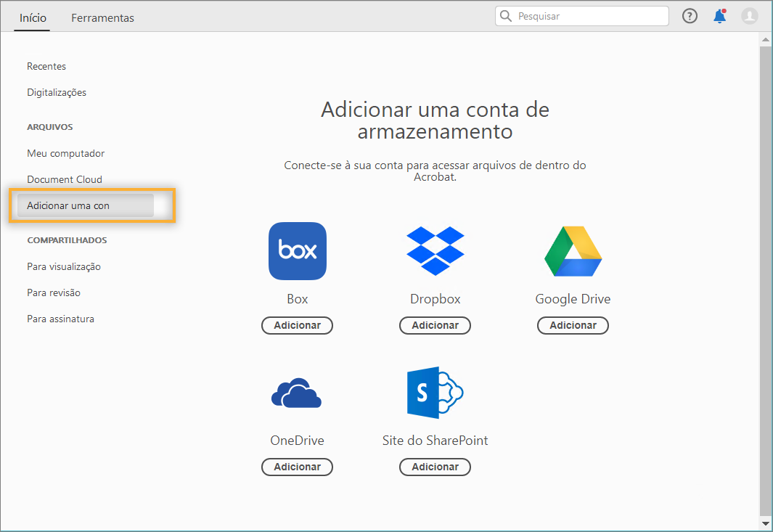The width and height of the screenshot is (773, 532).
Task: Switch to the Início tab
Action: tap(33, 17)
